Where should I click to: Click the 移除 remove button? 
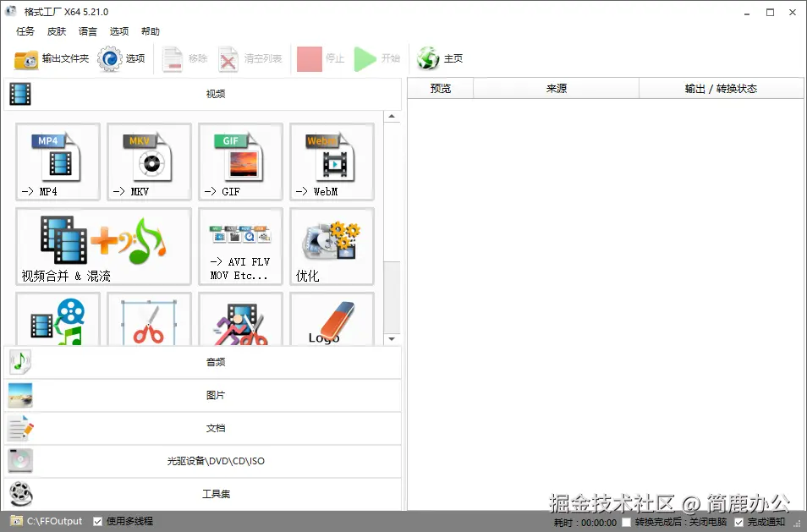[184, 58]
